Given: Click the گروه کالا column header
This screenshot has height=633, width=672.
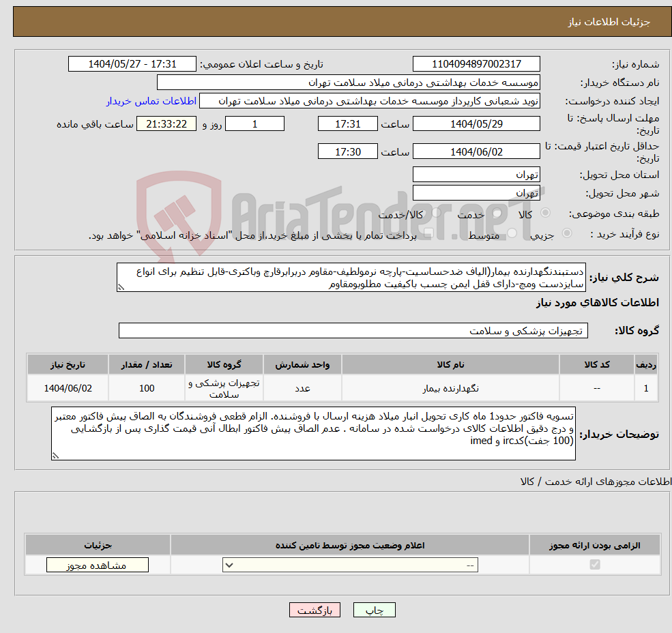Looking at the screenshot, I should click(x=224, y=365).
